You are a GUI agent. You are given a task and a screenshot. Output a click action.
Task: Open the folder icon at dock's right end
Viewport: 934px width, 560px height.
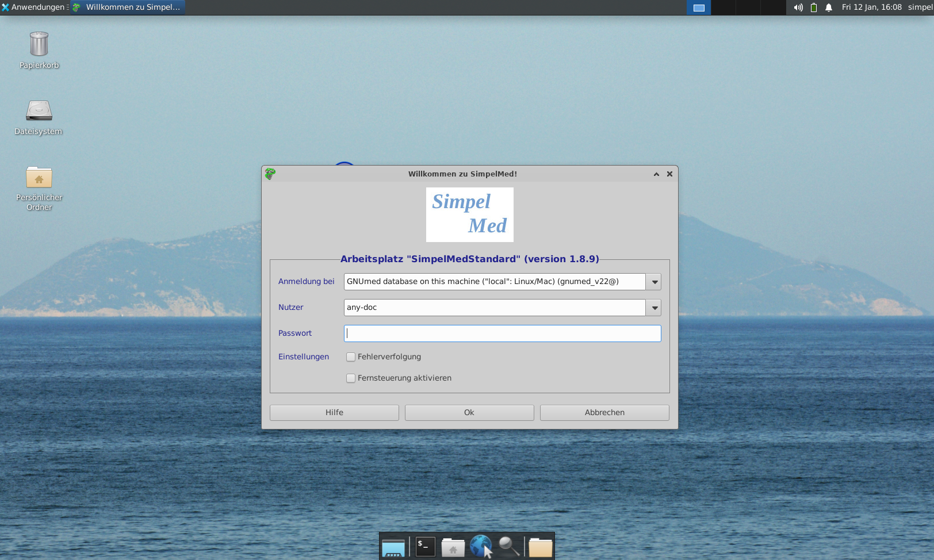pyautogui.click(x=541, y=547)
